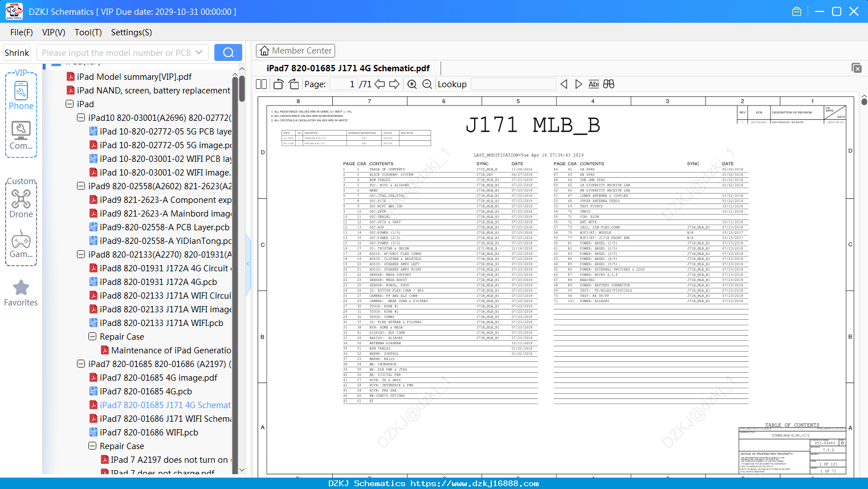Viewport: 868px width, 489px height.
Task: Open Maintenance of iPad Generation file
Action: pyautogui.click(x=166, y=351)
